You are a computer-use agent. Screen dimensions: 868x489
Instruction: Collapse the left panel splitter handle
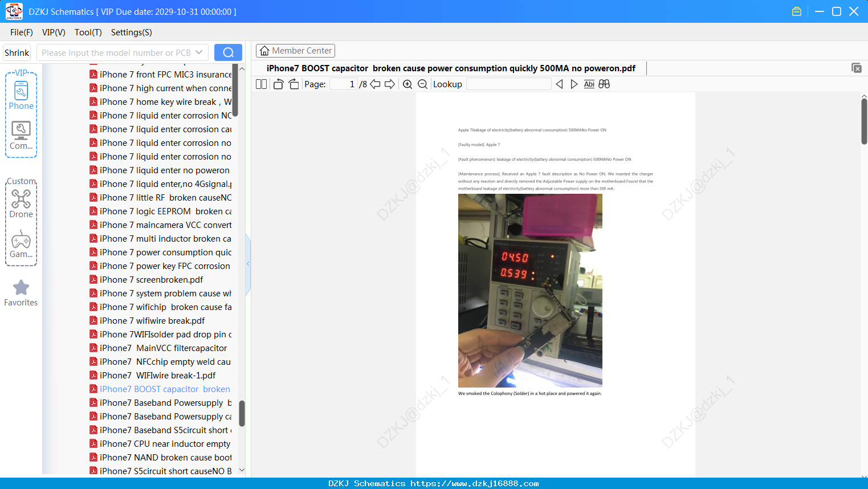pos(248,264)
